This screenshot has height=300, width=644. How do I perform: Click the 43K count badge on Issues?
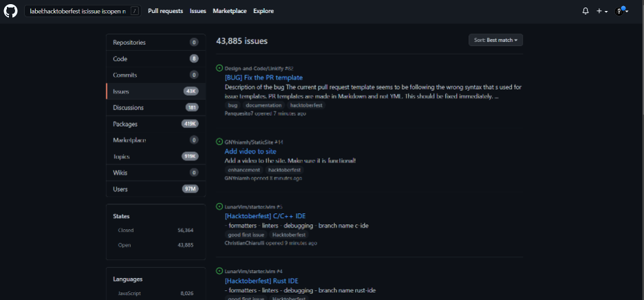coord(191,92)
